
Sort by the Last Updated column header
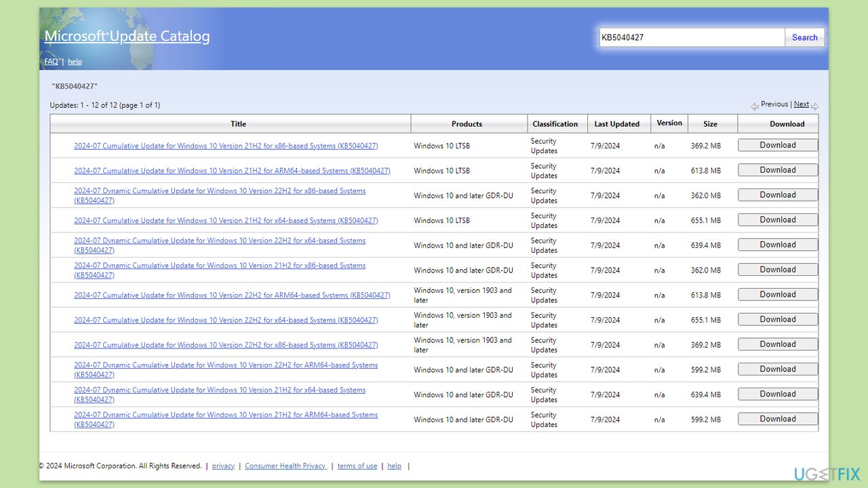(619, 124)
